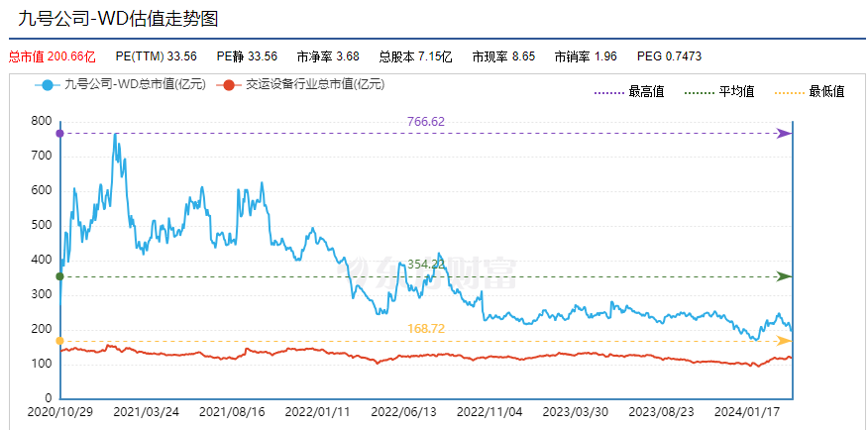The width and height of the screenshot is (868, 430).
Task: Click PEG 0.7473 indicator
Action: tap(669, 56)
